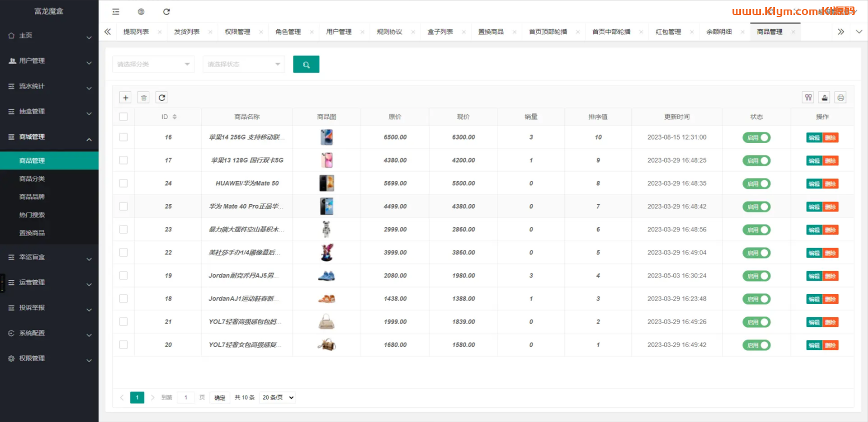Click the HUAWEI Mate 50 product thumbnail
The image size is (868, 422).
pos(326,183)
